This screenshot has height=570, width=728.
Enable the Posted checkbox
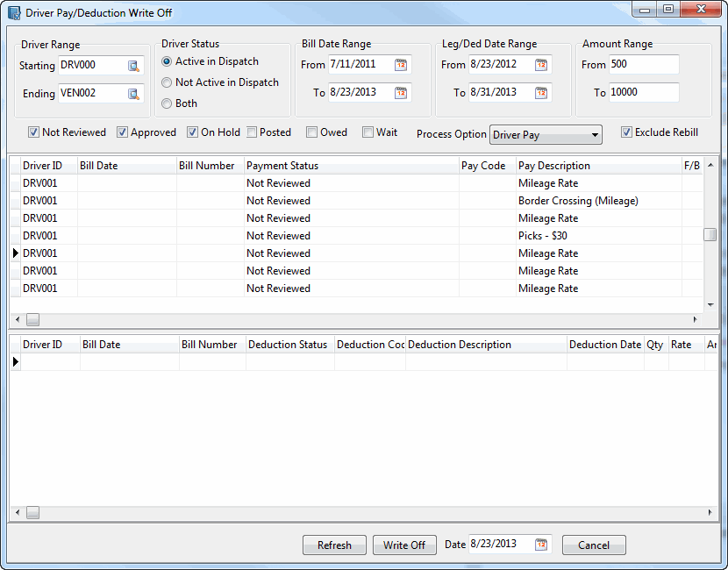click(x=252, y=132)
